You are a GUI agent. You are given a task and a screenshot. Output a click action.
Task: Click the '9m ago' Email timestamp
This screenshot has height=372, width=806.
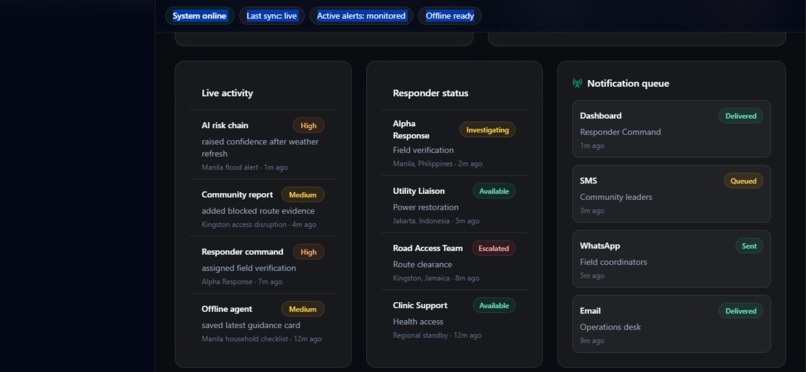click(x=592, y=341)
